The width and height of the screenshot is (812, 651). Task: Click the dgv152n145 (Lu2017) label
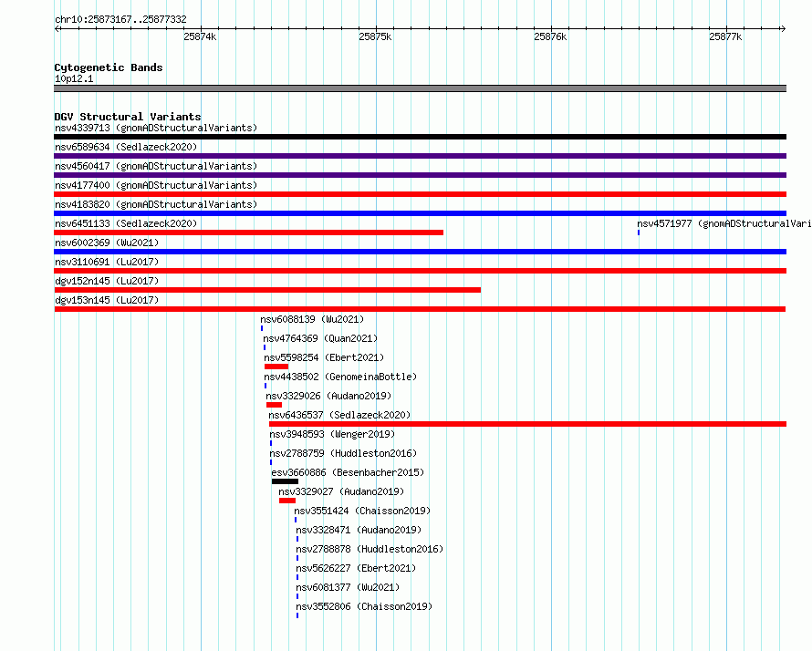(x=107, y=281)
